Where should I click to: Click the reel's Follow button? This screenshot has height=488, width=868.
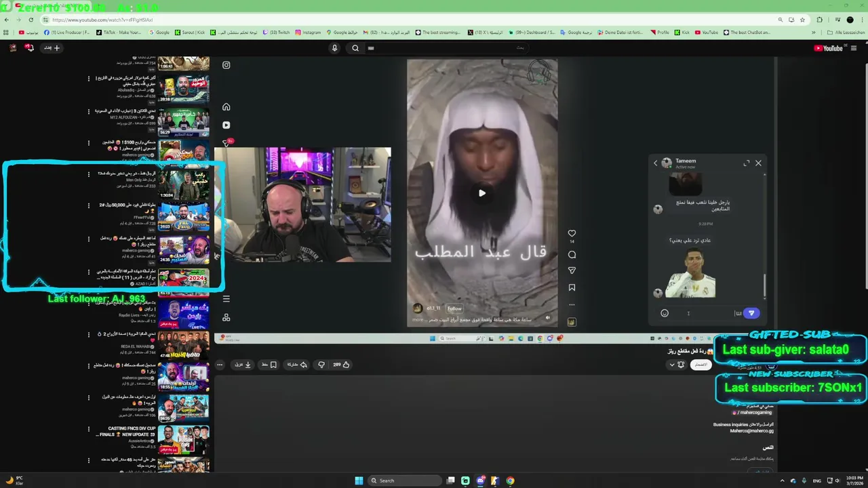pyautogui.click(x=454, y=308)
